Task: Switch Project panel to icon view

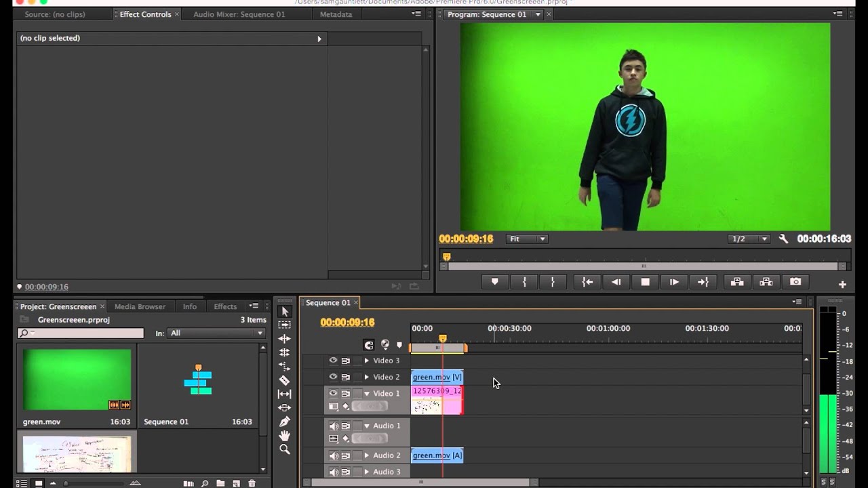Action: [38, 483]
